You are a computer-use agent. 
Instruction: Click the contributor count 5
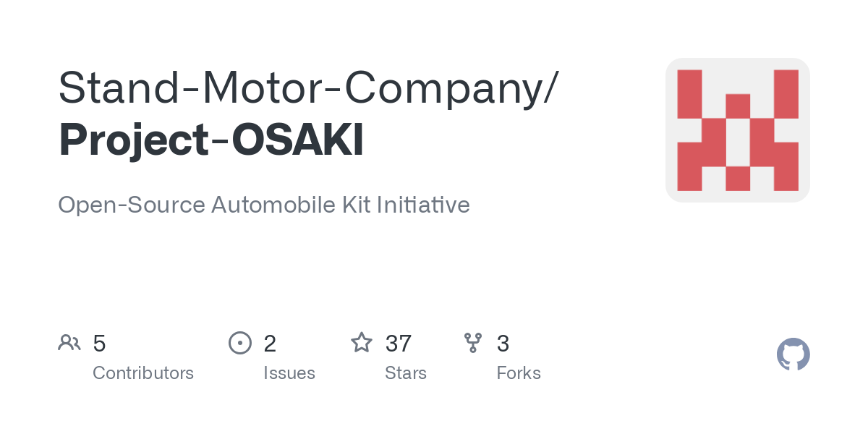(x=99, y=344)
